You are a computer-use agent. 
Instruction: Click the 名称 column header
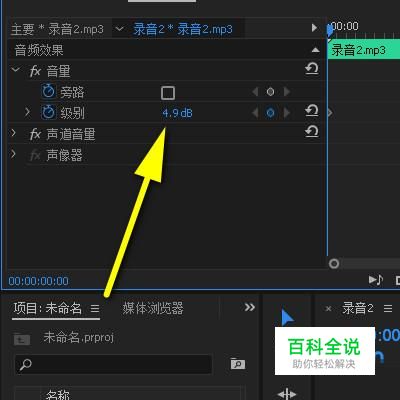click(x=58, y=395)
